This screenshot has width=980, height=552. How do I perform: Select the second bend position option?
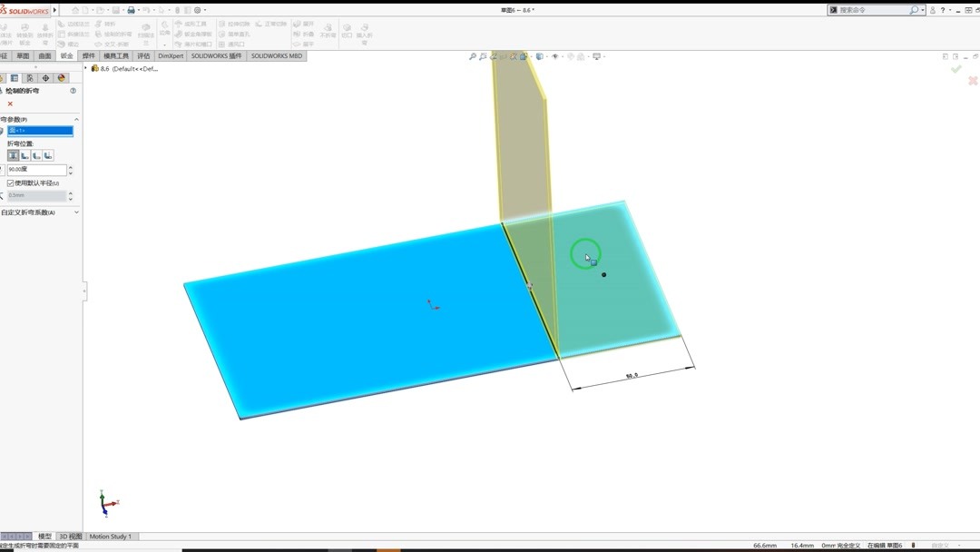point(25,154)
